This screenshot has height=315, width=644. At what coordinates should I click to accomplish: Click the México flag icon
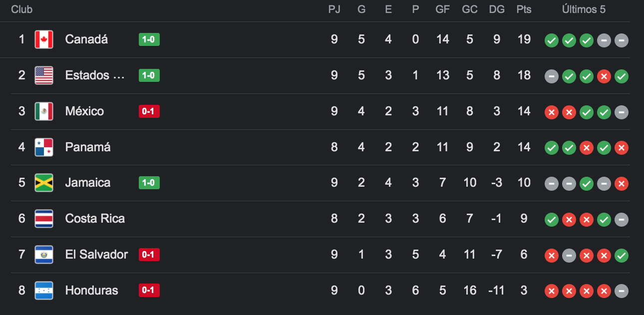(44, 111)
